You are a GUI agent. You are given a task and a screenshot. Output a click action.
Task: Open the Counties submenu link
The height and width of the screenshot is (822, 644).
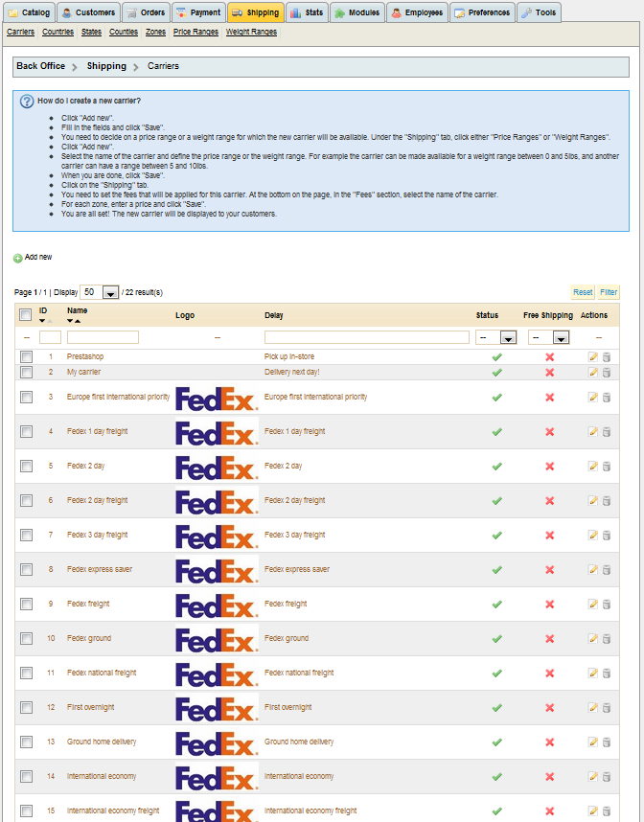124,32
